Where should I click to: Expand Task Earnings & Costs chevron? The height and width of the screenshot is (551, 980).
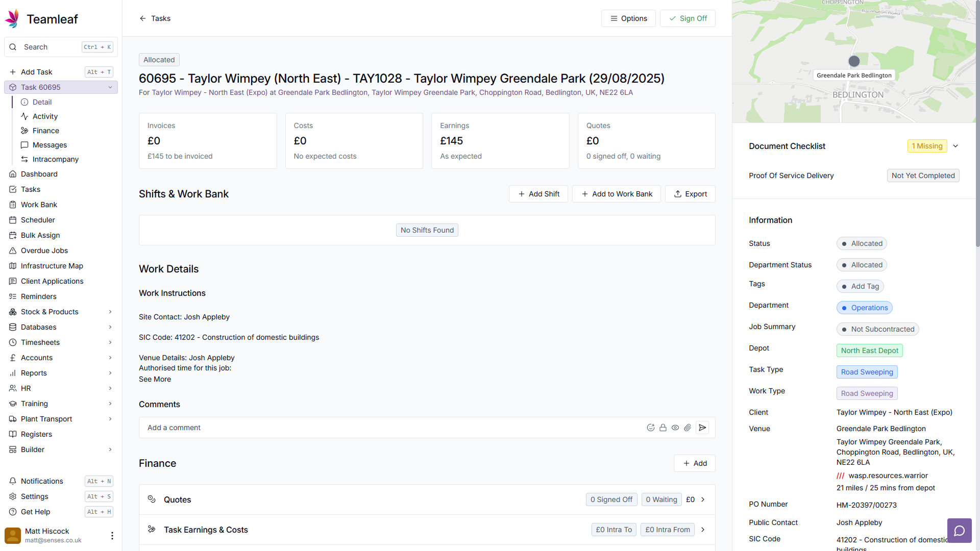coord(703,530)
